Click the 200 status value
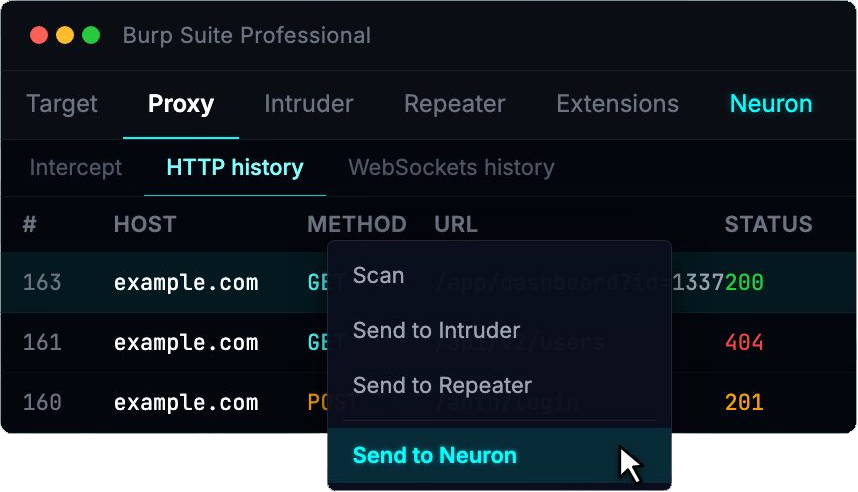This screenshot has height=492, width=858. pyautogui.click(x=744, y=282)
